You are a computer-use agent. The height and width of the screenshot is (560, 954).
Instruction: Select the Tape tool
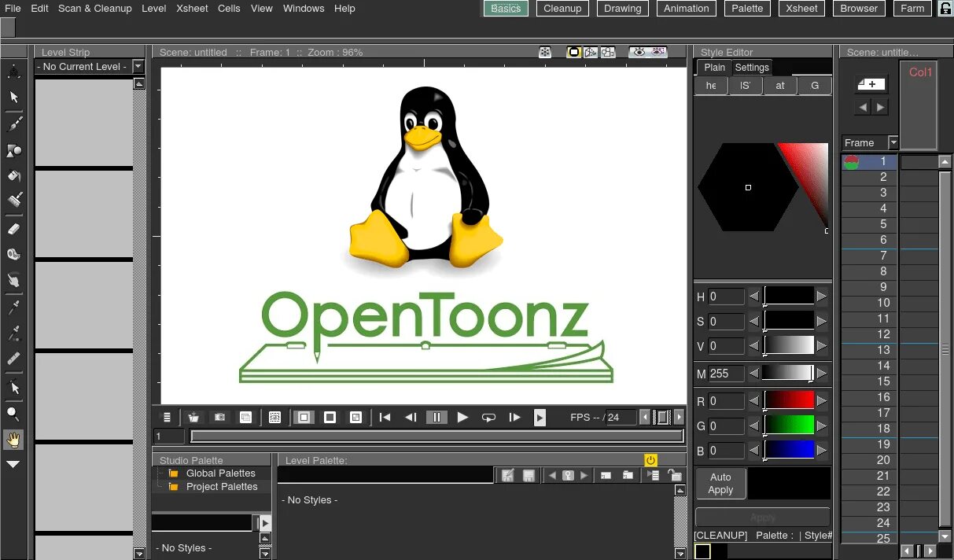click(13, 253)
